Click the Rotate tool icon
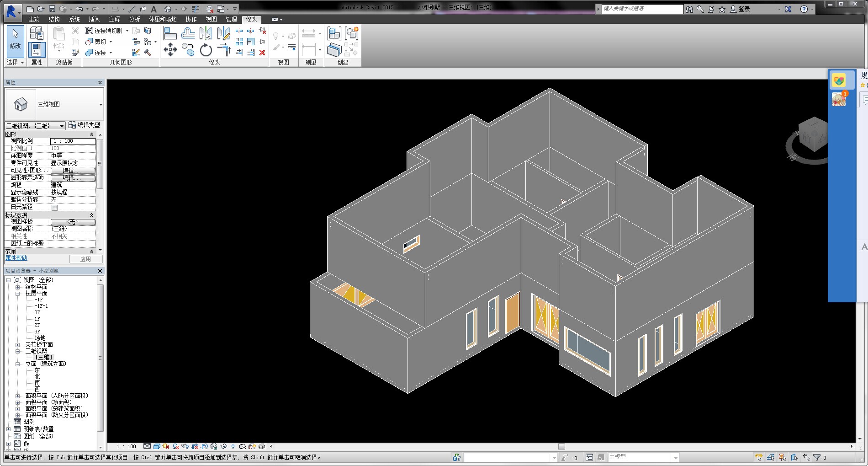The width and height of the screenshot is (868, 466). click(x=206, y=50)
